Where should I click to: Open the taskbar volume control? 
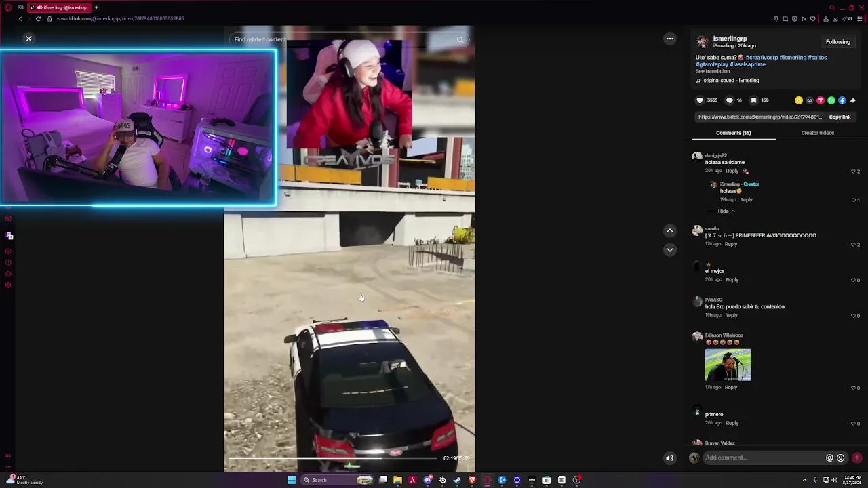(x=834, y=480)
